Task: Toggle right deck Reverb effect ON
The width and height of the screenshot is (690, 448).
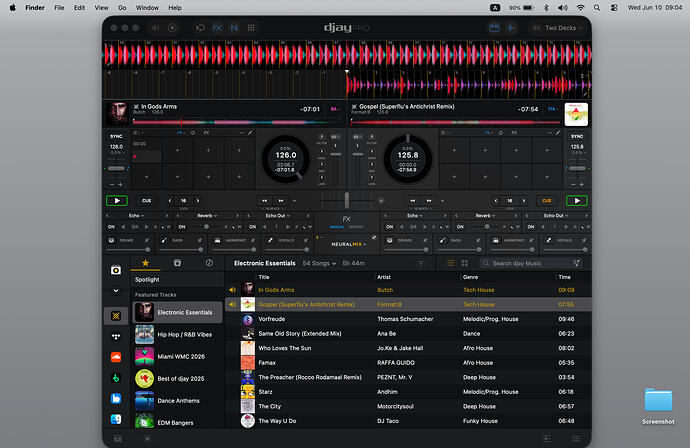Action: (460, 227)
